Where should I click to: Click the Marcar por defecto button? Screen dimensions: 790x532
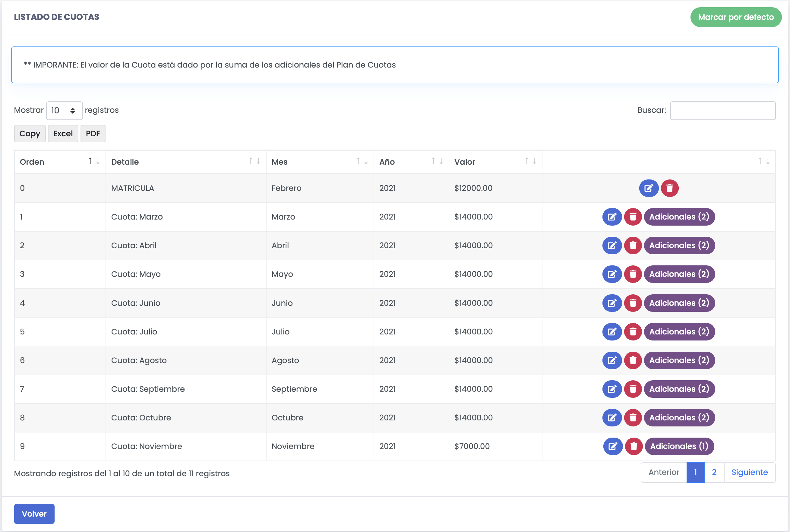(x=736, y=17)
